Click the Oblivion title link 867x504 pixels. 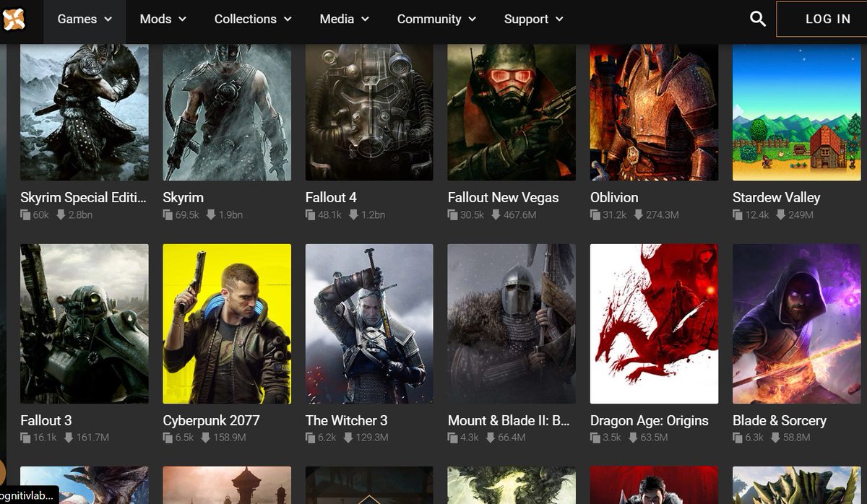[614, 197]
